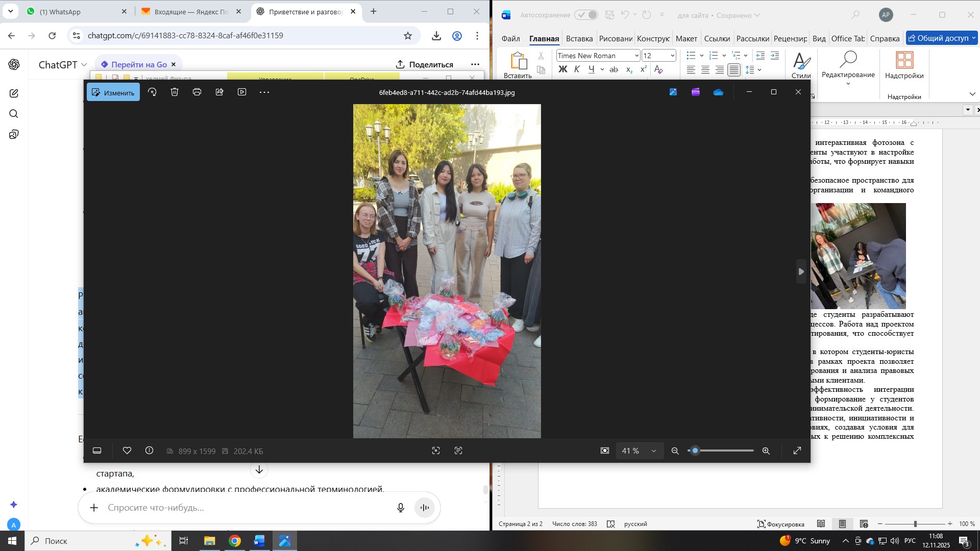Show file info in the photo viewer
This screenshot has width=980, height=551.
[150, 450]
